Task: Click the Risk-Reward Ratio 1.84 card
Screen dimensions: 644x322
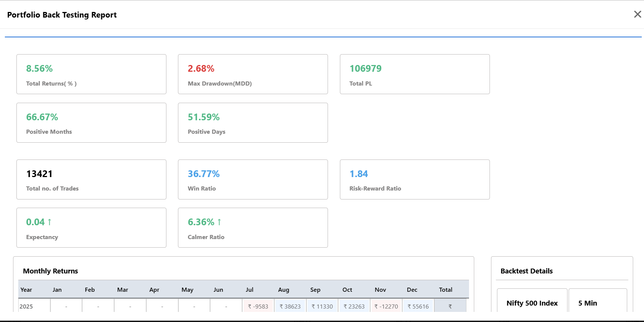Action: [x=415, y=179]
